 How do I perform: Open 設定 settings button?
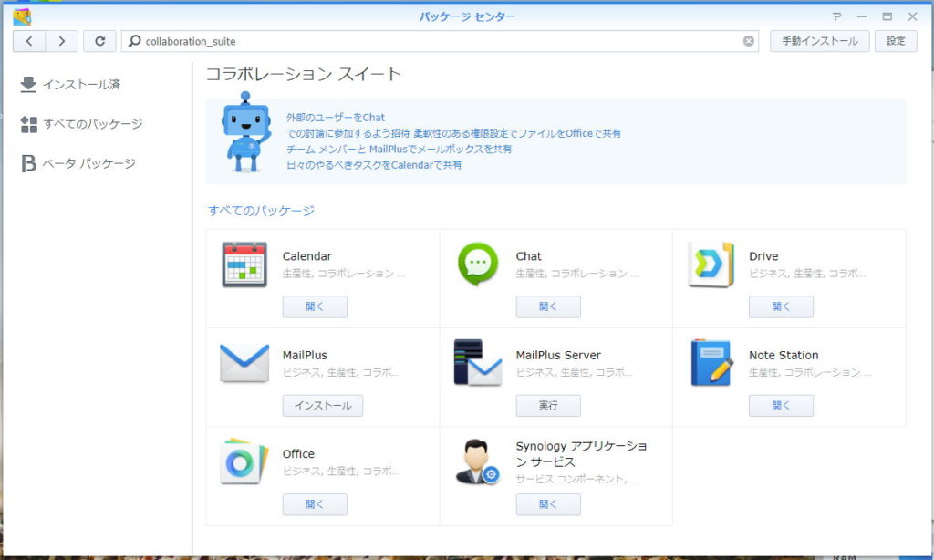[896, 41]
